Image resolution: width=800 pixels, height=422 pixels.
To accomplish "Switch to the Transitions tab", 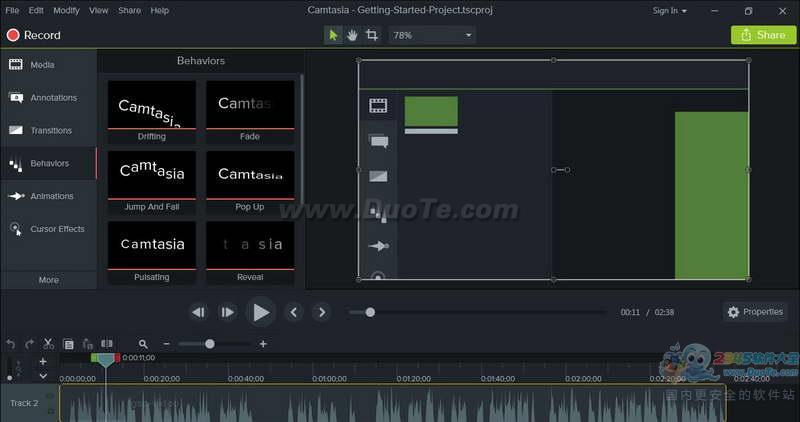I will tap(48, 130).
